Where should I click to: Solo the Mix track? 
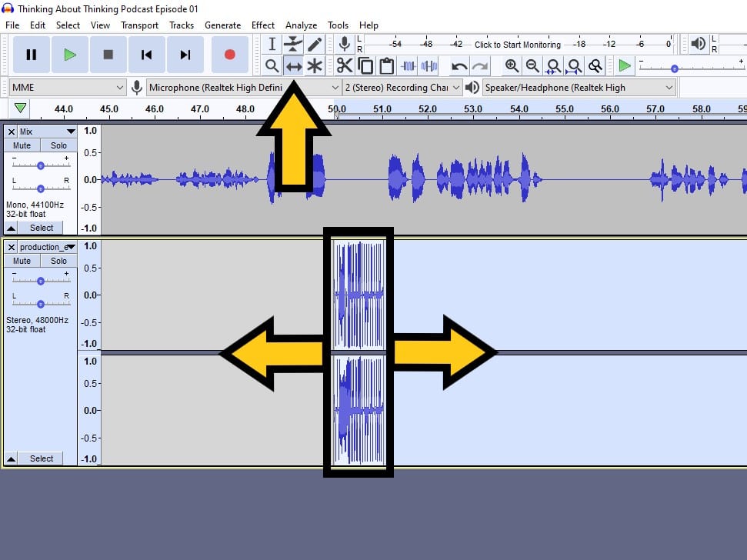58,145
